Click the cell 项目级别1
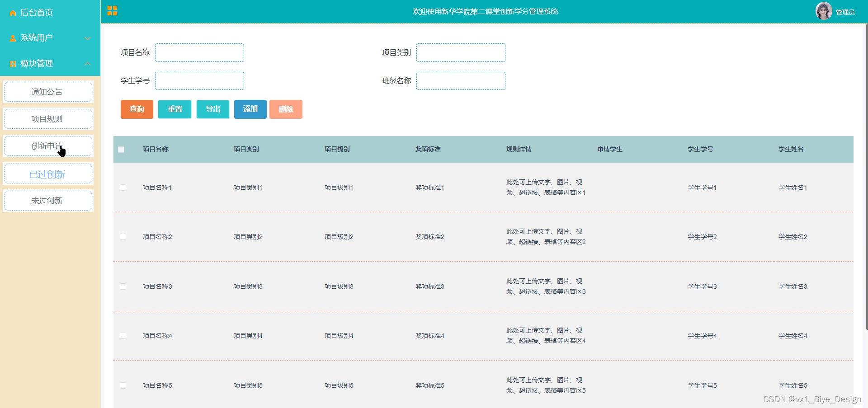868x408 pixels. click(x=339, y=188)
